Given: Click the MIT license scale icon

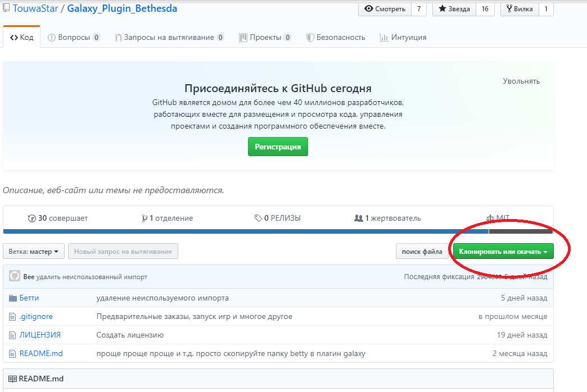Looking at the screenshot, I should coord(491,218).
